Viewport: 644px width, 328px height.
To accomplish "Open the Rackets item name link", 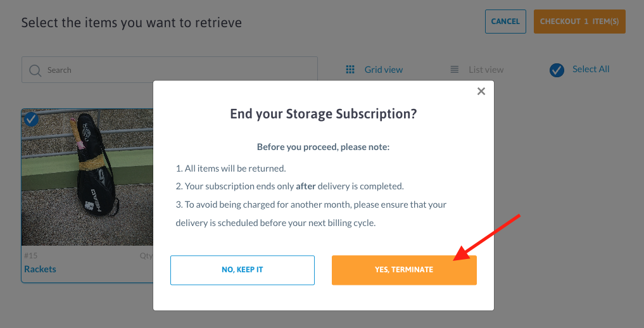I will pyautogui.click(x=41, y=269).
